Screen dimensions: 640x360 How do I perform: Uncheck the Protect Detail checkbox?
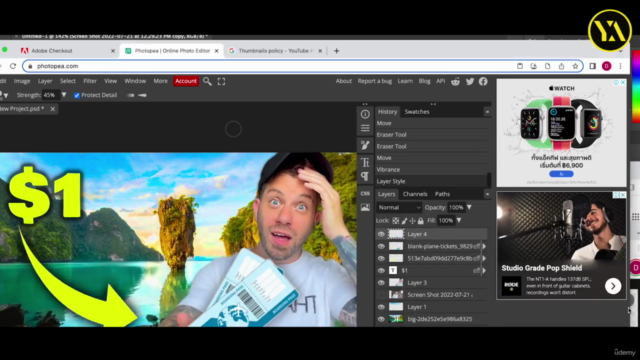77,95
